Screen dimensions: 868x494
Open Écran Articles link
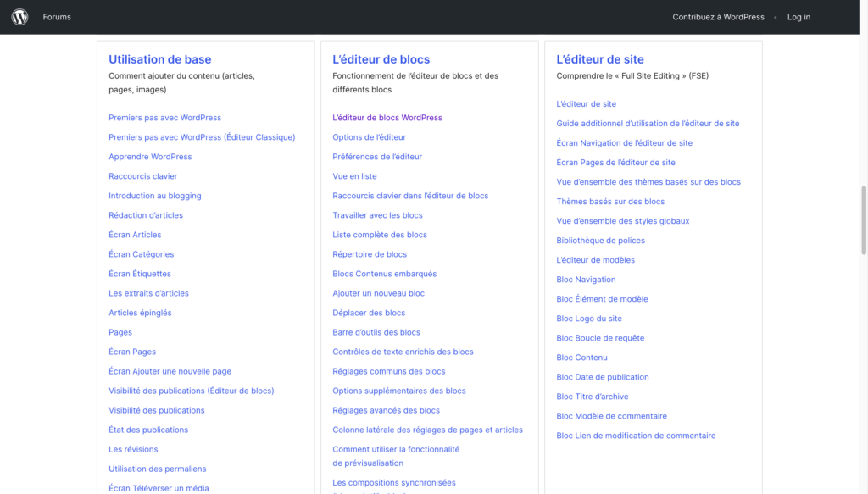[x=135, y=235]
